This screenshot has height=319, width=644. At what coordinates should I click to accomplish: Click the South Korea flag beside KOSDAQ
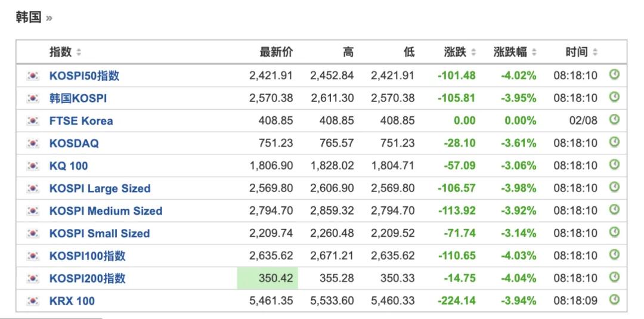[33, 143]
